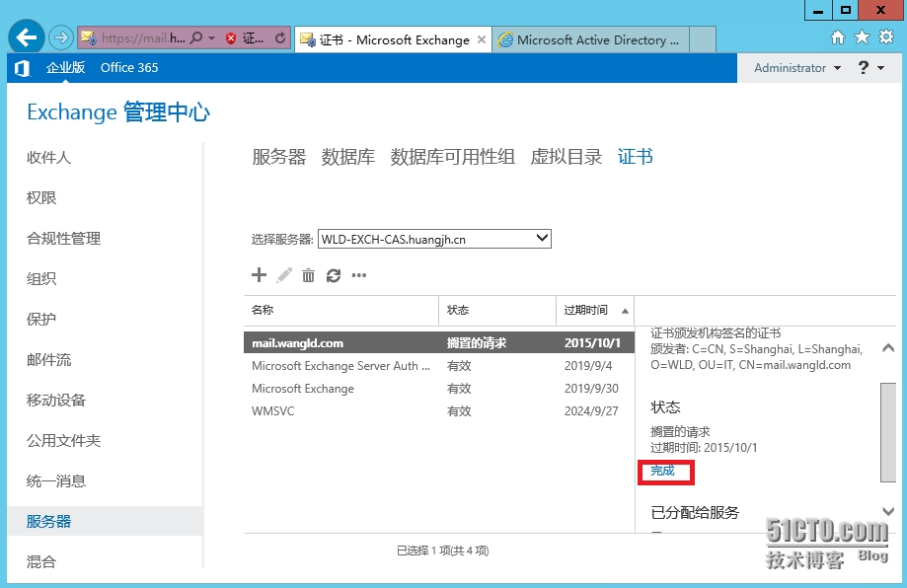The width and height of the screenshot is (907, 588).
Task: Expand the 已分配给服务 section chevron
Action: coord(888,511)
